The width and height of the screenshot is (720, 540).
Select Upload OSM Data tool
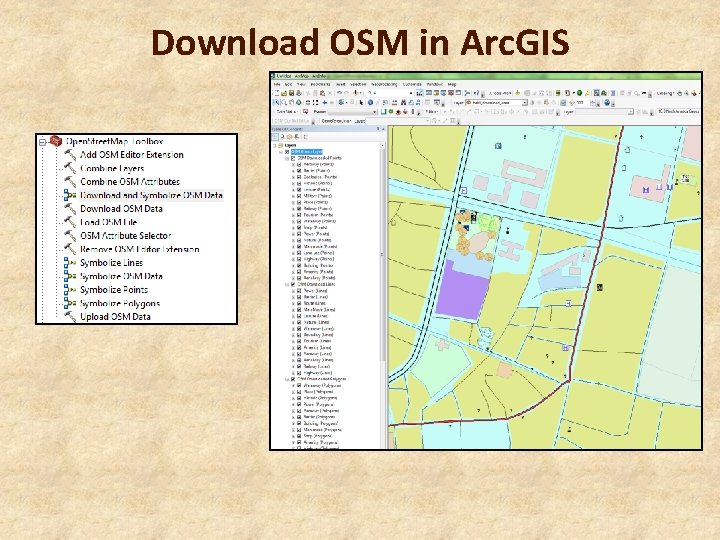[115, 317]
